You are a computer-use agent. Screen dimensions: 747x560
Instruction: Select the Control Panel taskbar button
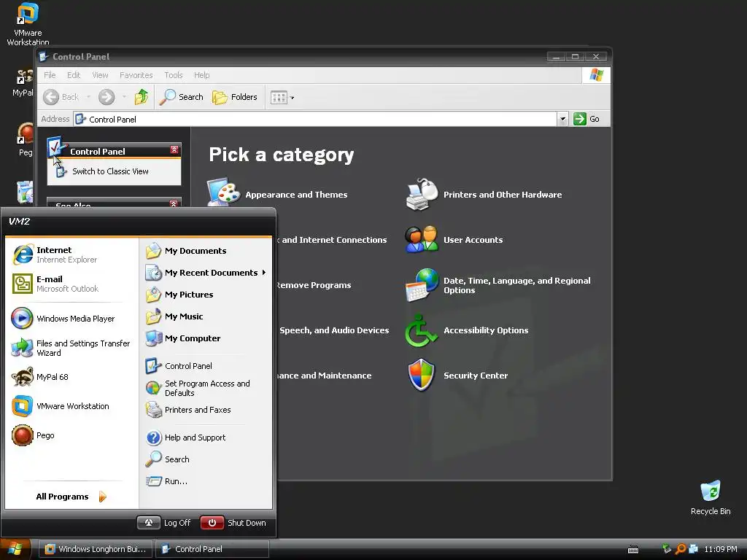[x=212, y=549]
